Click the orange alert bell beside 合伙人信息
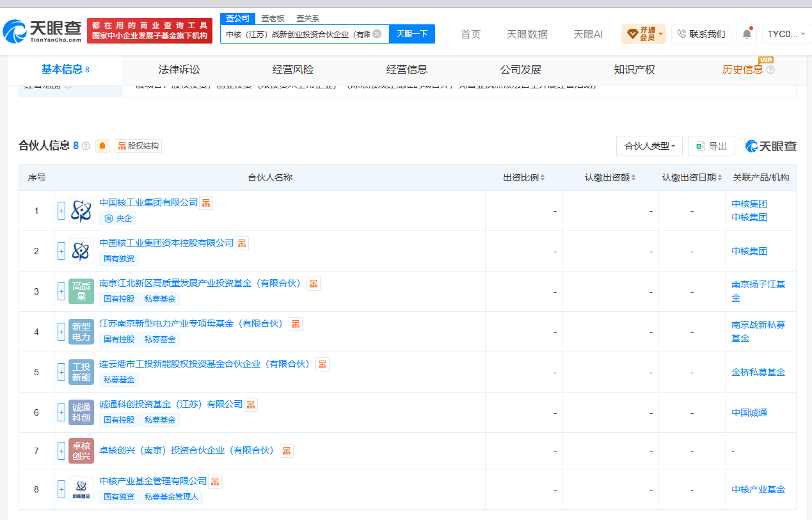The height and width of the screenshot is (520, 812). click(x=102, y=146)
